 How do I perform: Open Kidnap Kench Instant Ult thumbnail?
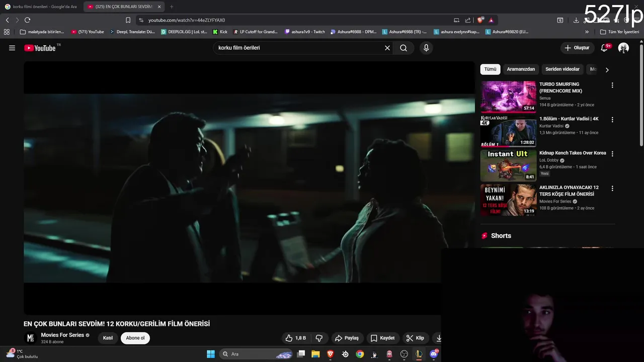508,165
